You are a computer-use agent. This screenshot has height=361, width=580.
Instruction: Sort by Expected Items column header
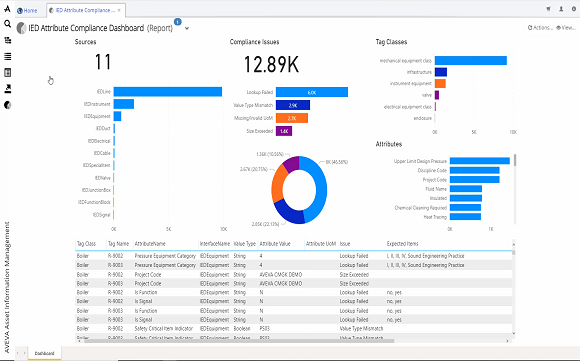pyautogui.click(x=402, y=244)
